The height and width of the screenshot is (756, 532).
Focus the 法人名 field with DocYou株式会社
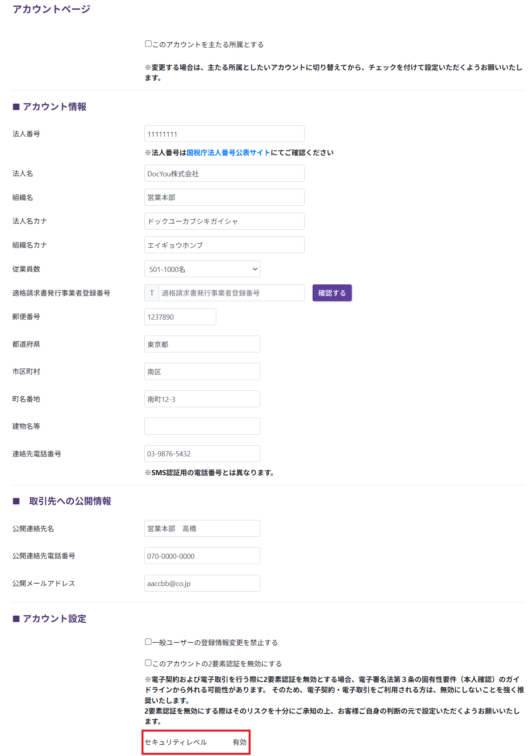(224, 174)
